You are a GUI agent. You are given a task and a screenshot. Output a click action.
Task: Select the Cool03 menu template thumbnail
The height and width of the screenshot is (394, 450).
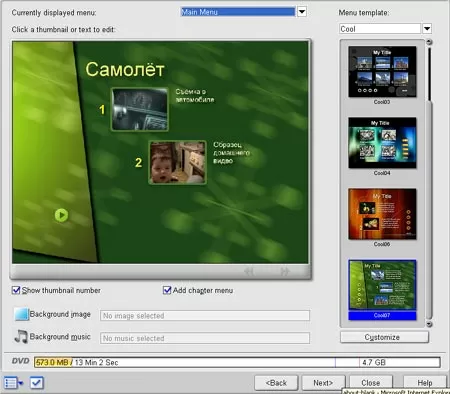(382, 72)
